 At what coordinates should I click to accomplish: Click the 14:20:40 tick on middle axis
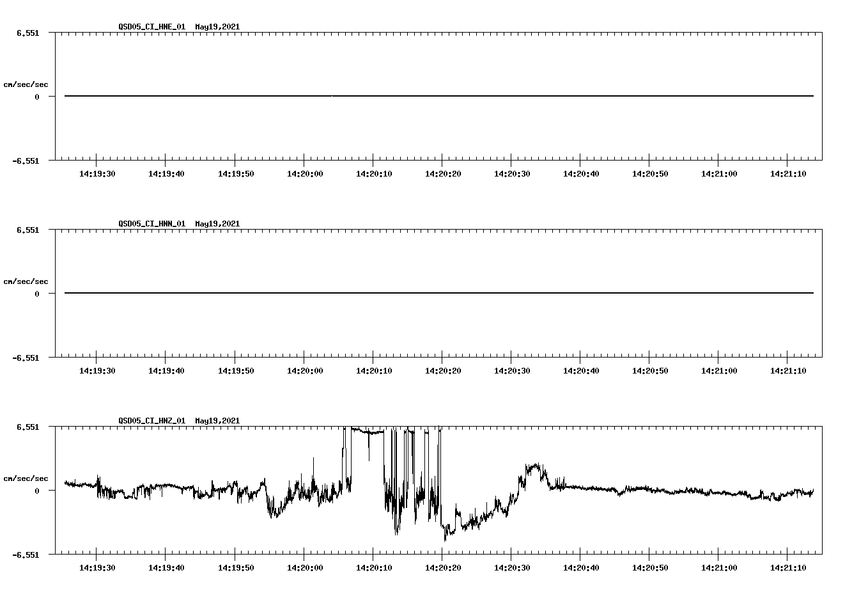pyautogui.click(x=580, y=359)
